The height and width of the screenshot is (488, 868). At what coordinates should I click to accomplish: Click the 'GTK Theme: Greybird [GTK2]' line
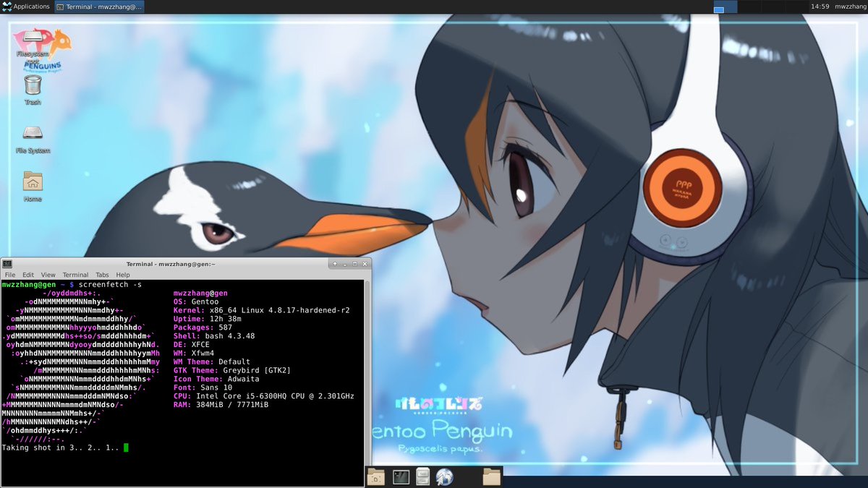(x=232, y=370)
